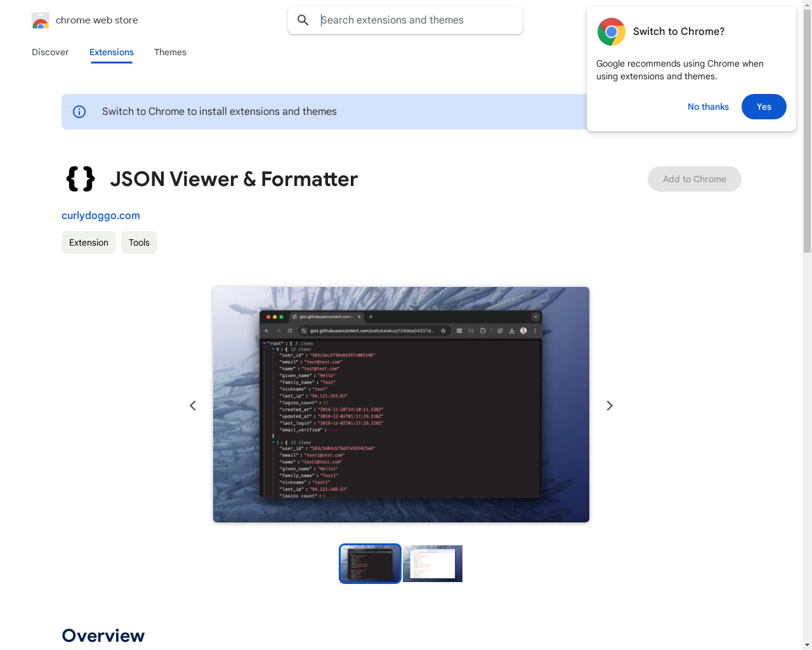
Task: Show the next screenshot with right arrow
Action: pyautogui.click(x=610, y=406)
